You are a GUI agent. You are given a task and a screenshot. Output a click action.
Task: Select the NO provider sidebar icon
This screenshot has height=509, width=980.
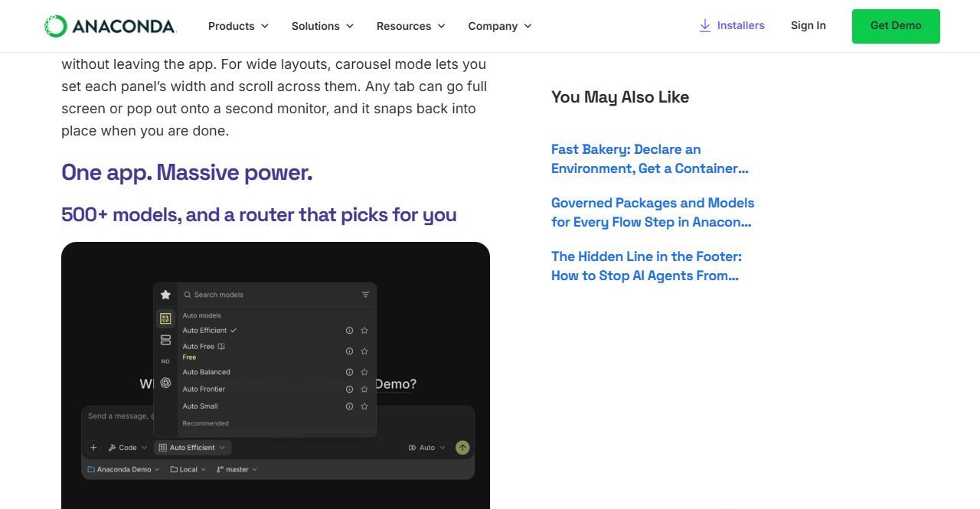(165, 361)
